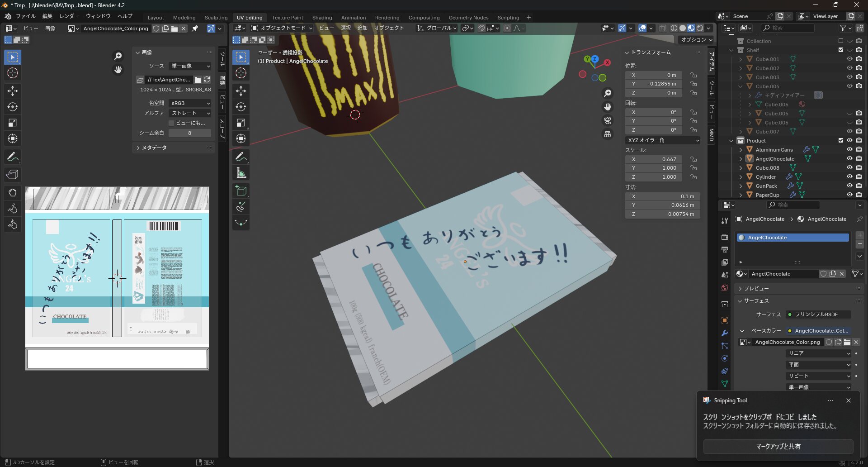Hide AluminumCans in viewport via eye icon
Screen dimensions: 868x467
tap(849, 150)
